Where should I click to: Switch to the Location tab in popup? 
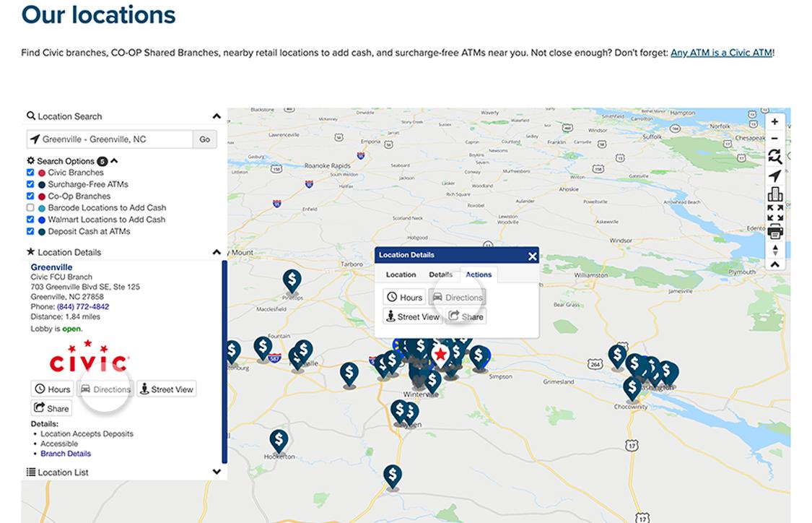click(x=401, y=275)
